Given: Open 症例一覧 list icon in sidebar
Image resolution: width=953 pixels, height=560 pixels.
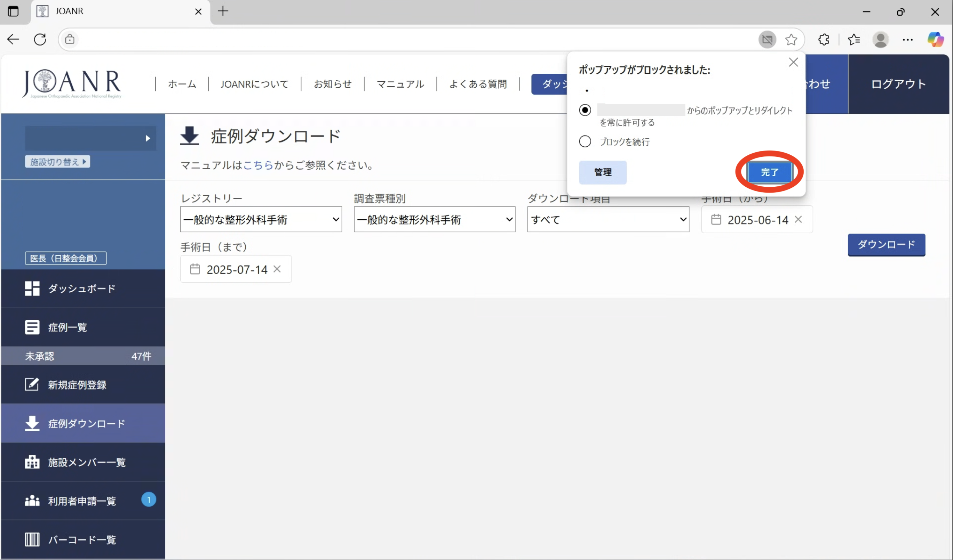Looking at the screenshot, I should (x=32, y=327).
